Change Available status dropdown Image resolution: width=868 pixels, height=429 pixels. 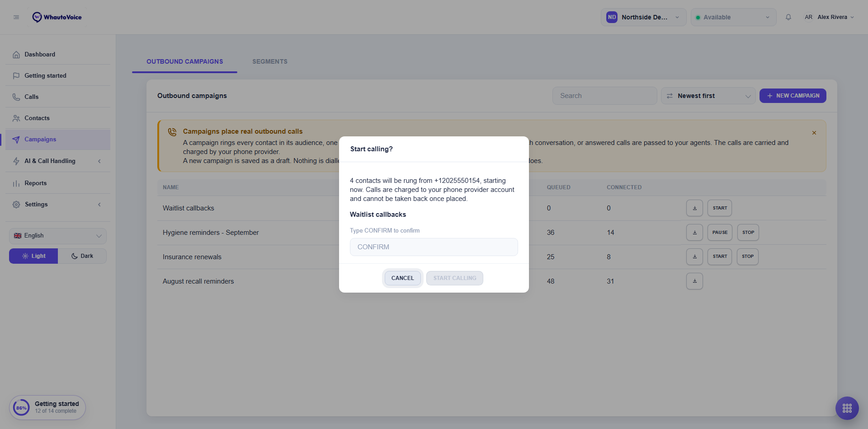(733, 17)
